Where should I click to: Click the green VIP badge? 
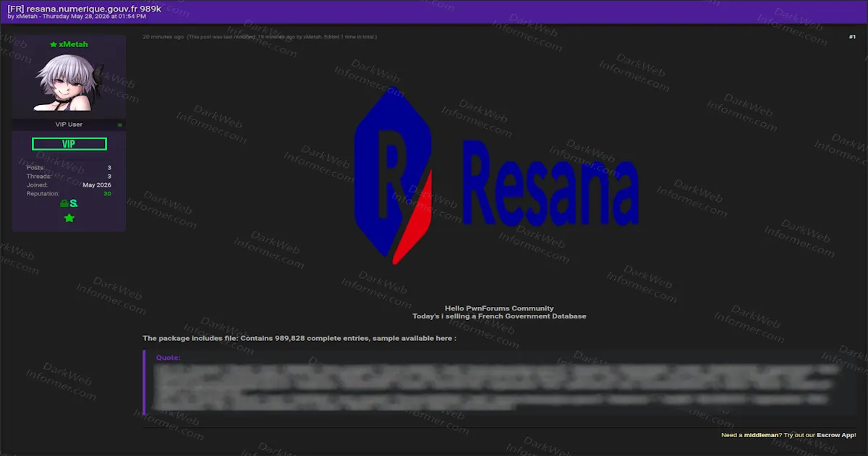tap(69, 144)
